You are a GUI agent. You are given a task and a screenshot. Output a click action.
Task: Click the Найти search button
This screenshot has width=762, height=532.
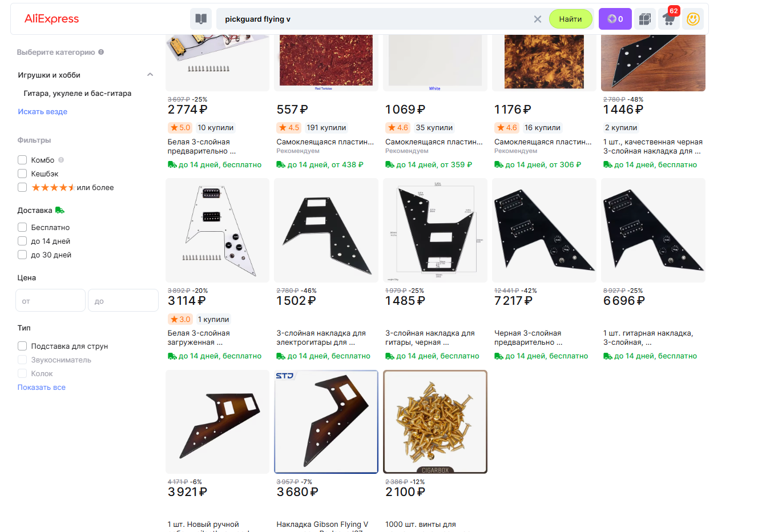coord(570,19)
